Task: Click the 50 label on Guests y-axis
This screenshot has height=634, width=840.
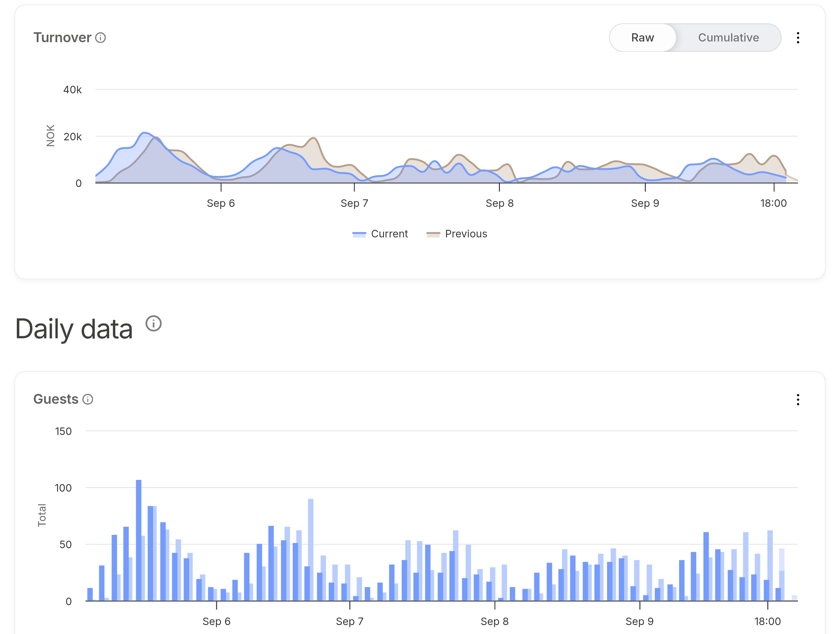Action: (65, 544)
